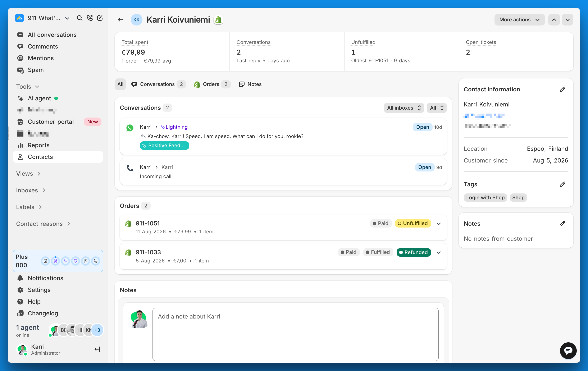The width and height of the screenshot is (588, 371).
Task: Expand the Inboxes section
Action: coord(31,190)
